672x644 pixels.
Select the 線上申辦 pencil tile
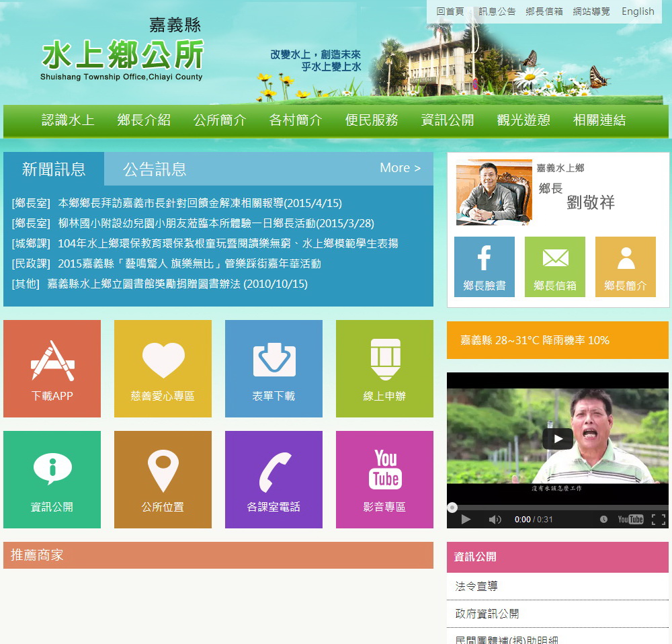click(x=384, y=368)
